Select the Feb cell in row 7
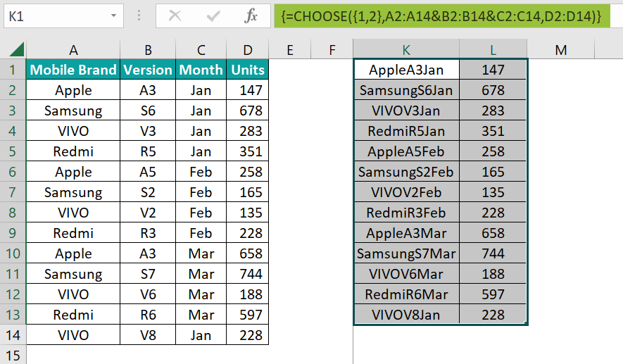 (201, 192)
